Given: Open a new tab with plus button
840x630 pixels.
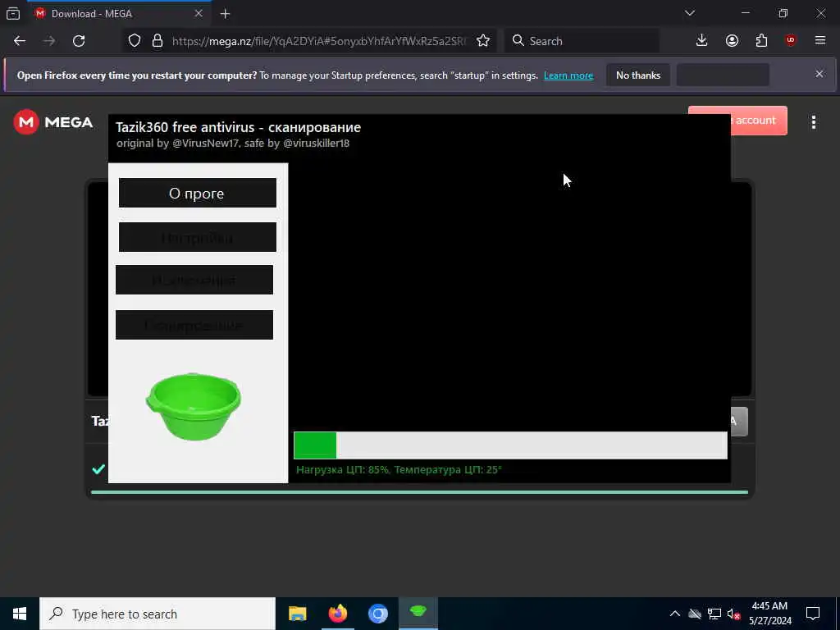Looking at the screenshot, I should pyautogui.click(x=226, y=14).
